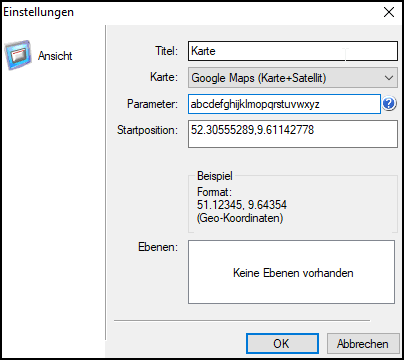Click the Beispiel group box heading
The width and height of the screenshot is (404, 360).
pyautogui.click(x=215, y=176)
